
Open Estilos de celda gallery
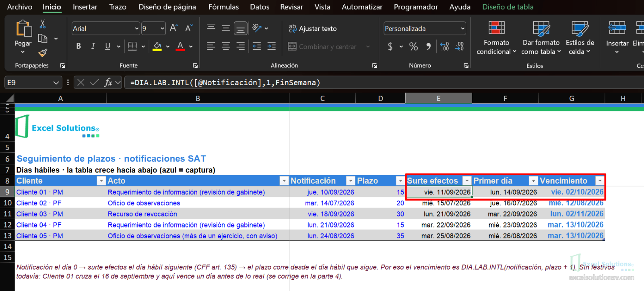580,38
